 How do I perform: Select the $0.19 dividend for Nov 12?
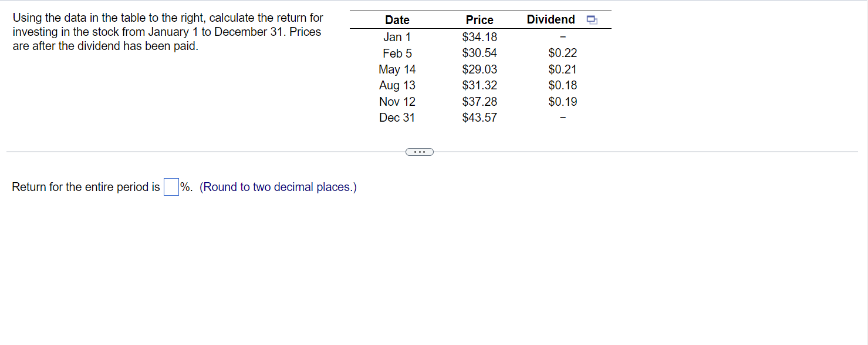[x=563, y=101]
